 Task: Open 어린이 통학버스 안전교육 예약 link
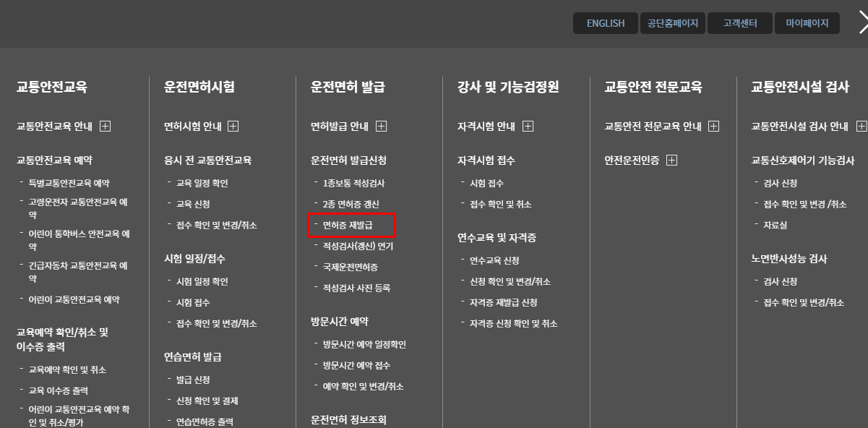click(79, 240)
